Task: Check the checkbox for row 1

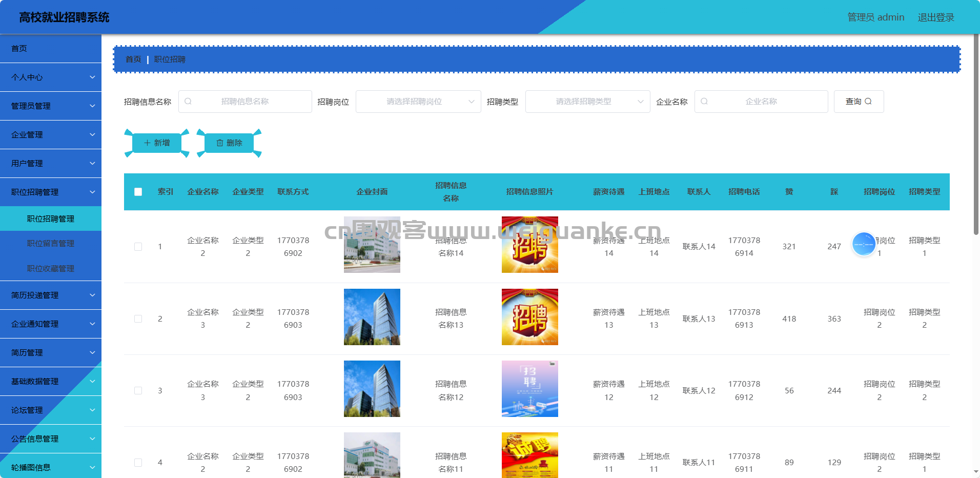Action: tap(138, 247)
